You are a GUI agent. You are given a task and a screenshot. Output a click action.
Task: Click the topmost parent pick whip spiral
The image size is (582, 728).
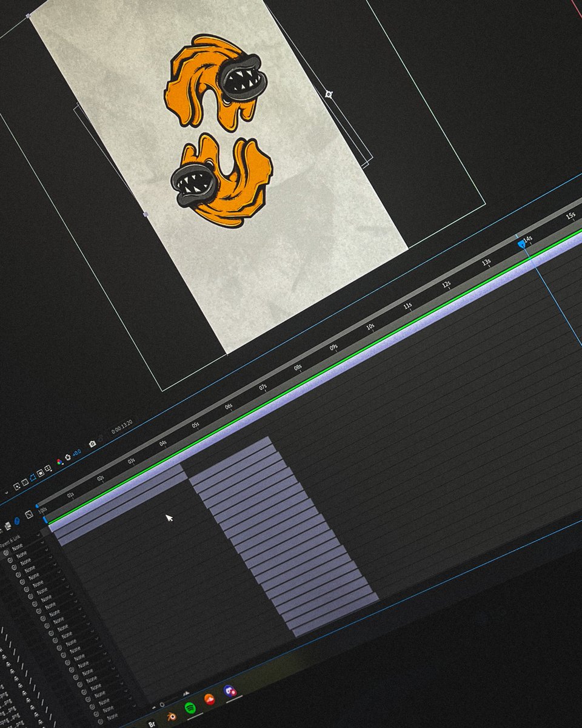pos(6,553)
